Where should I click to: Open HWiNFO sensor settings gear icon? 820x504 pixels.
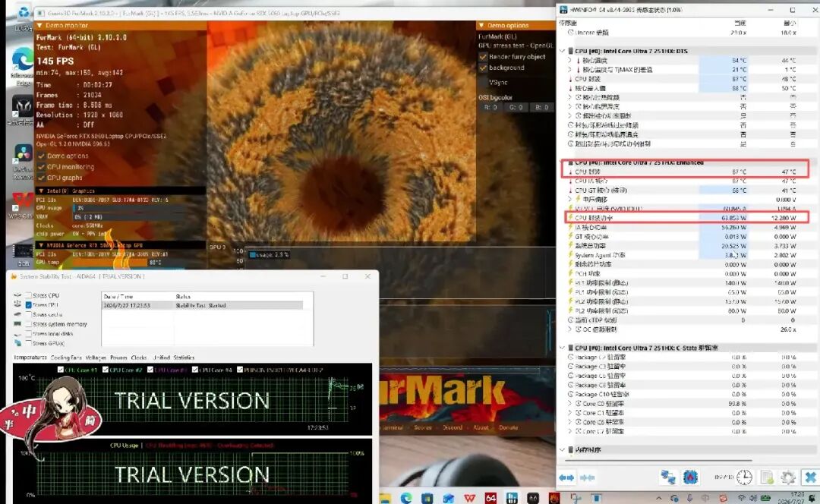pyautogui.click(x=787, y=477)
